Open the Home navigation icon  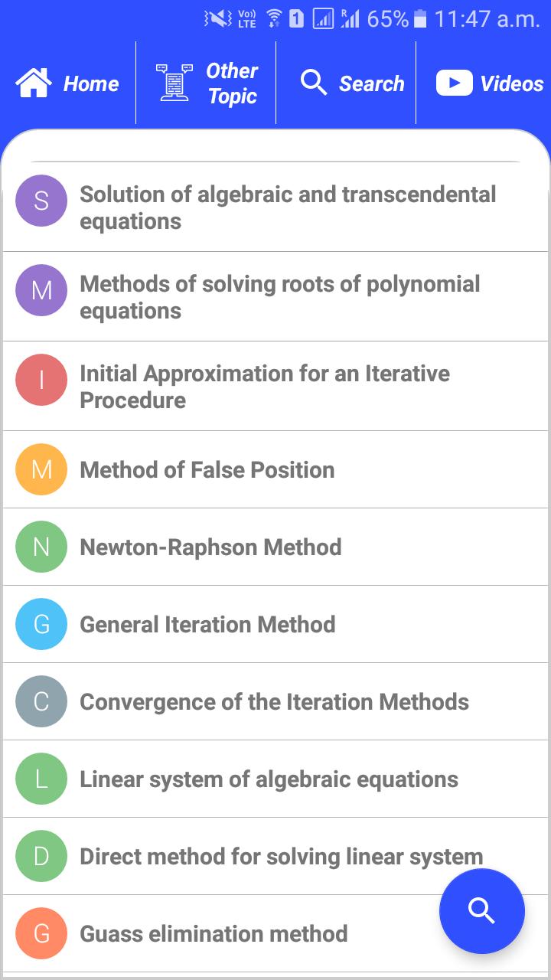coord(34,83)
